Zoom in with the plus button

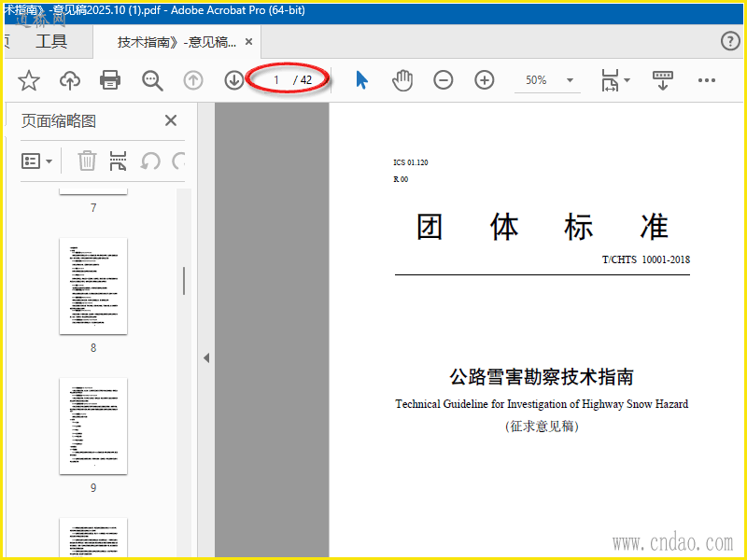pyautogui.click(x=484, y=80)
